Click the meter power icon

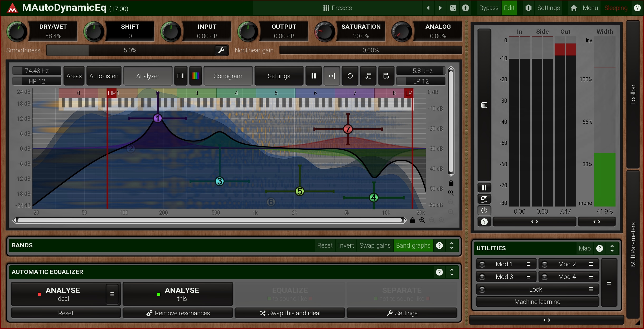click(x=484, y=210)
